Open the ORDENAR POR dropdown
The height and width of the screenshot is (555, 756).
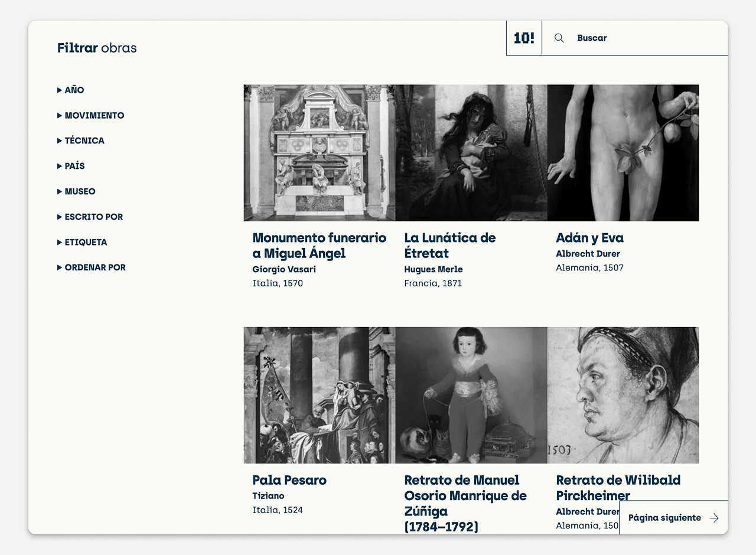pyautogui.click(x=92, y=268)
